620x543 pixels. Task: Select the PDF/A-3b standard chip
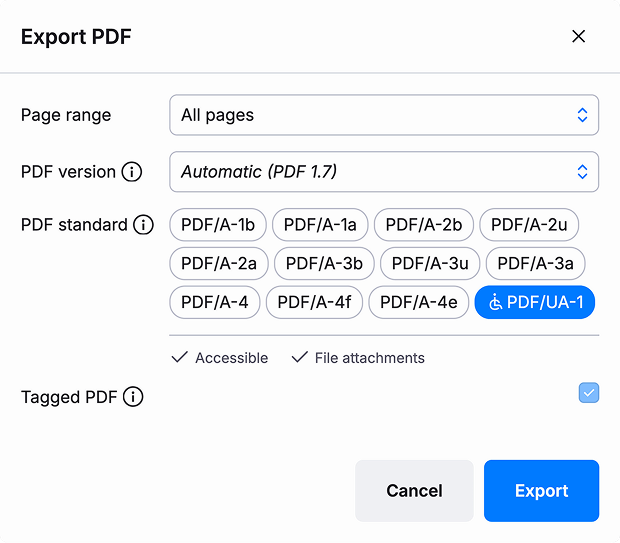[x=324, y=264]
